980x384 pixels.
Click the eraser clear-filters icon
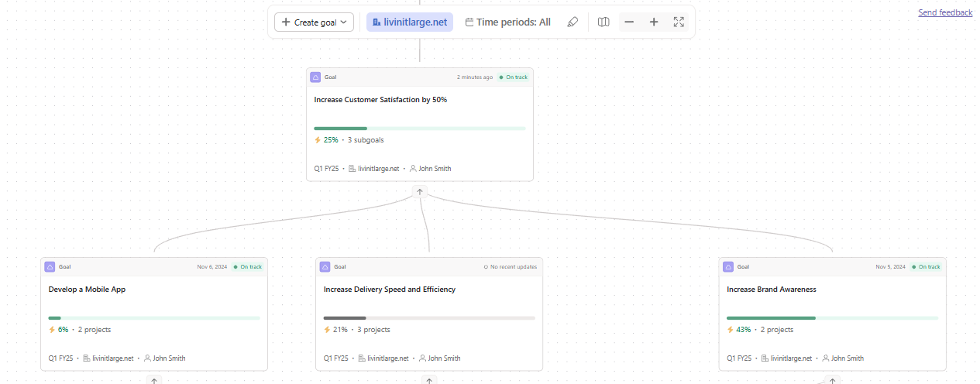(x=573, y=22)
